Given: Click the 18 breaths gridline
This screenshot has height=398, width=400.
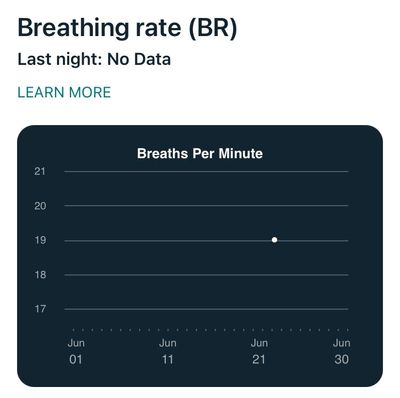Looking at the screenshot, I should 206,275.
